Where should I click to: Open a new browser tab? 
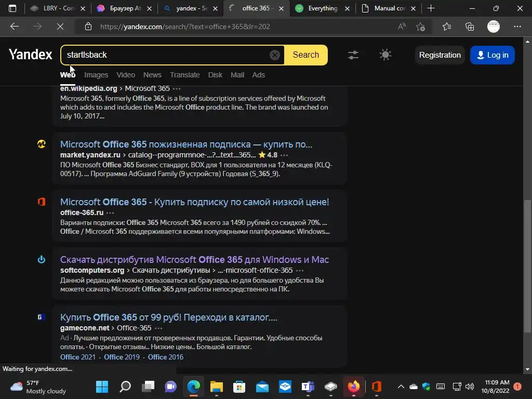click(431, 8)
